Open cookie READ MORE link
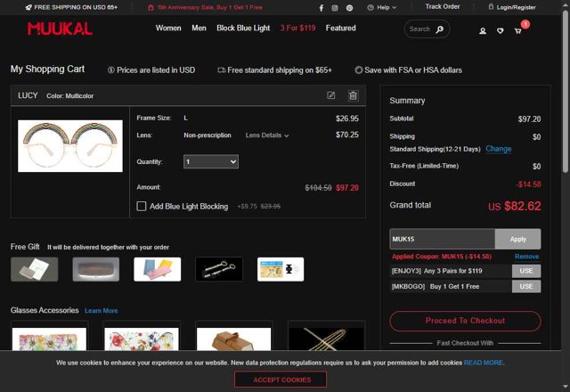Image resolution: width=570 pixels, height=392 pixels. tap(483, 363)
